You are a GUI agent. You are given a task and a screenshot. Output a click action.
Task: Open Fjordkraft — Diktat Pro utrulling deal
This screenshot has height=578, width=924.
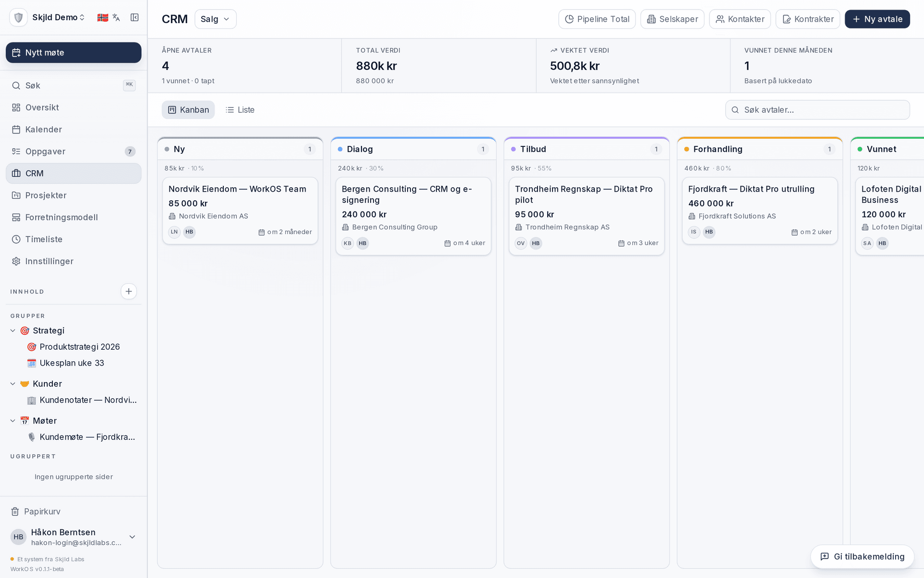click(760, 211)
